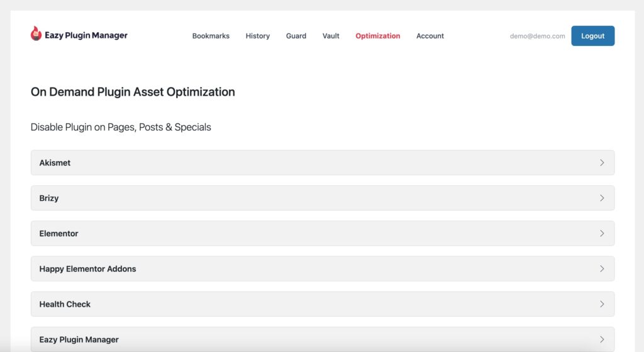The height and width of the screenshot is (352, 644).
Task: Expand the Health Check row chevron
Action: pyautogui.click(x=602, y=304)
